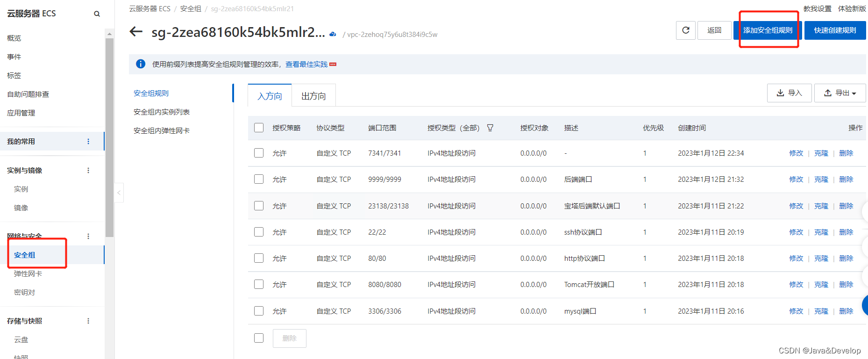Viewport: 868px width, 359px height.
Task: Click 删除 for the Tomcat开放端口 rule
Action: (x=846, y=284)
